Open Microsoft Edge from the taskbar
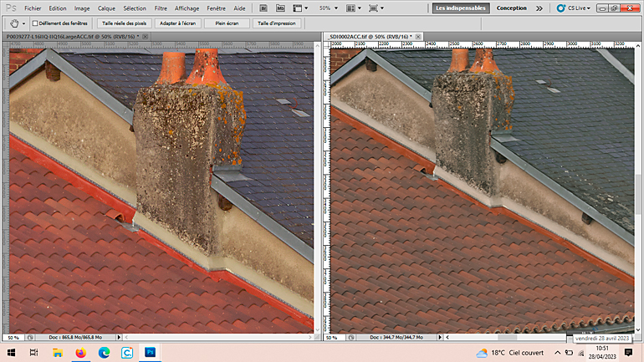This screenshot has height=362, width=644. tap(104, 353)
